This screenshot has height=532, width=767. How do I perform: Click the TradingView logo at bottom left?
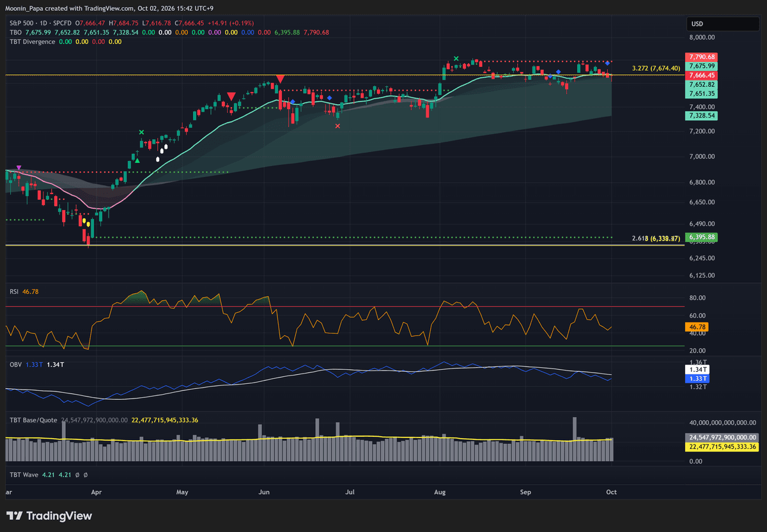tap(43, 516)
